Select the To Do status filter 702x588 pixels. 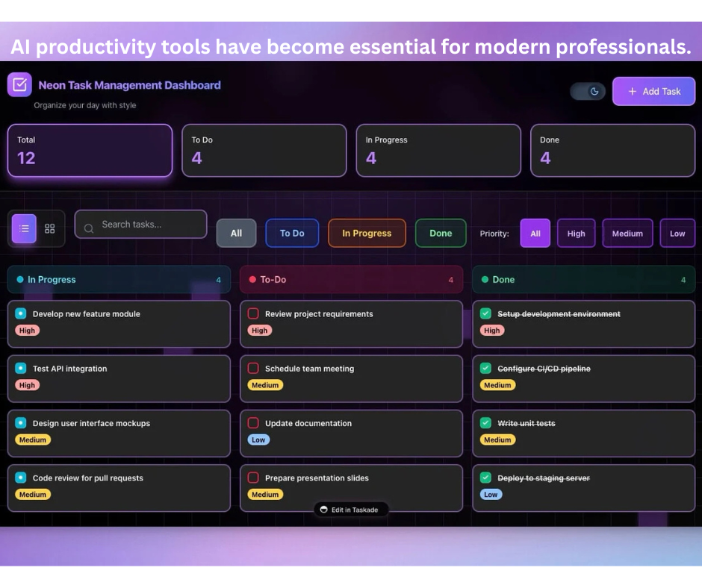(x=292, y=233)
